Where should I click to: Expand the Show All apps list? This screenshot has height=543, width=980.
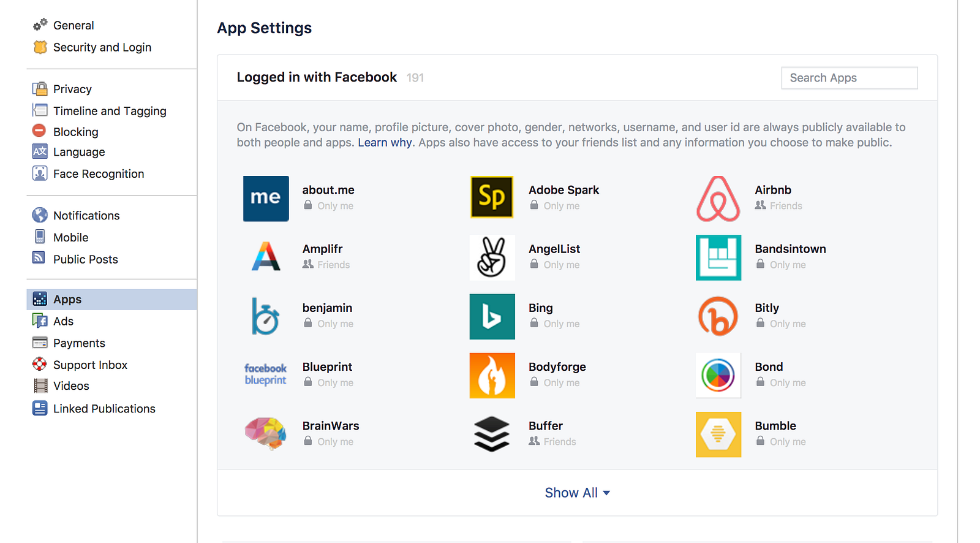click(x=577, y=493)
